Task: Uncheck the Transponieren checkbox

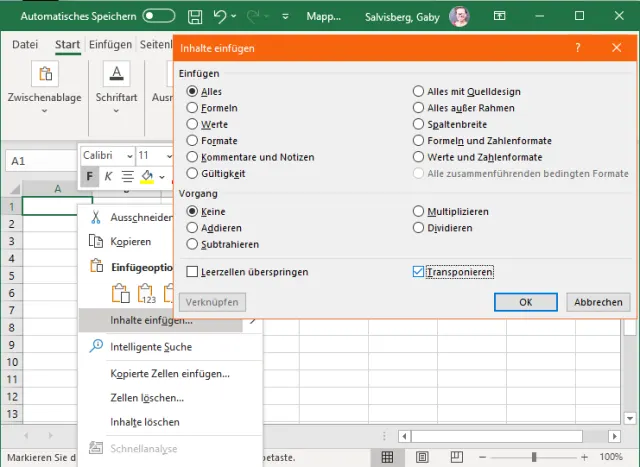Action: (418, 271)
